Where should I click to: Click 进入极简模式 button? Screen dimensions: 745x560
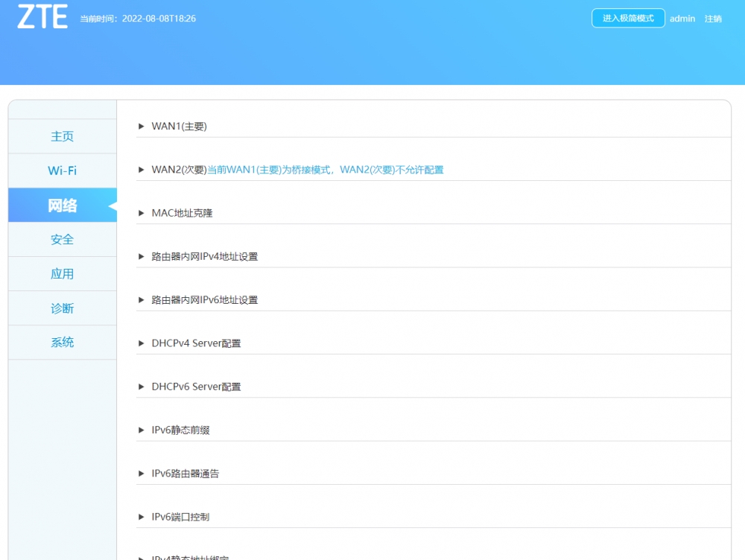[x=628, y=18]
